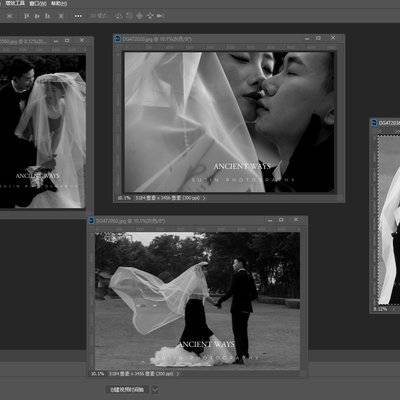Select the 3D slide mode icon
Viewport: 400px width, 400px height.
coord(150,16)
